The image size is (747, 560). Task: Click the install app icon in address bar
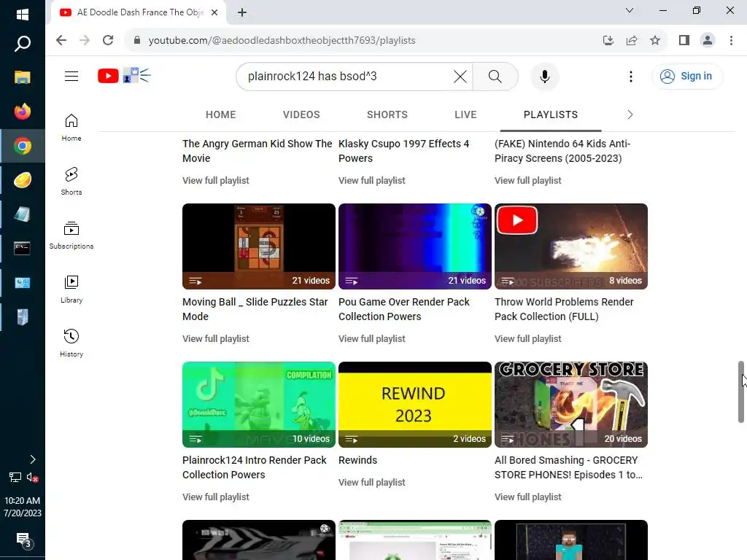[608, 41]
